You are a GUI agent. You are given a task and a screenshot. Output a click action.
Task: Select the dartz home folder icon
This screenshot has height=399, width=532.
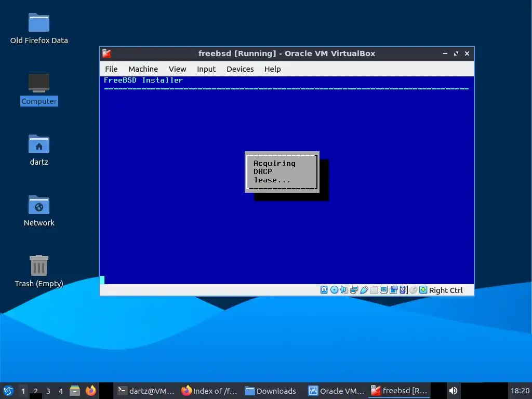click(38, 150)
